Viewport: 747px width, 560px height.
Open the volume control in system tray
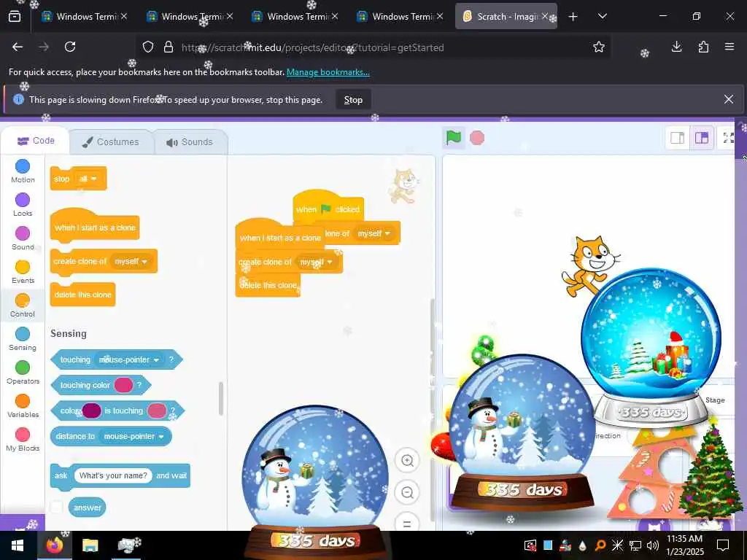coord(653,545)
